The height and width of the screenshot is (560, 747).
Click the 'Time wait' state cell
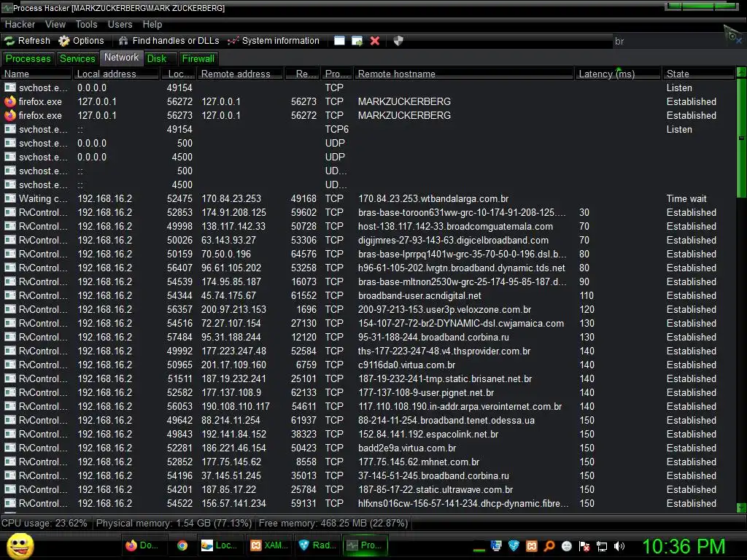coord(686,198)
